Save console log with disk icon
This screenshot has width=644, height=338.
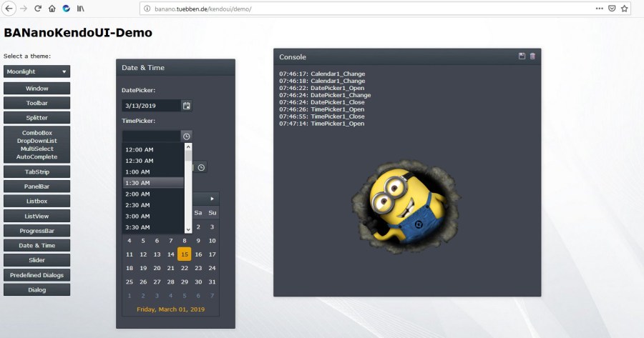[522, 56]
